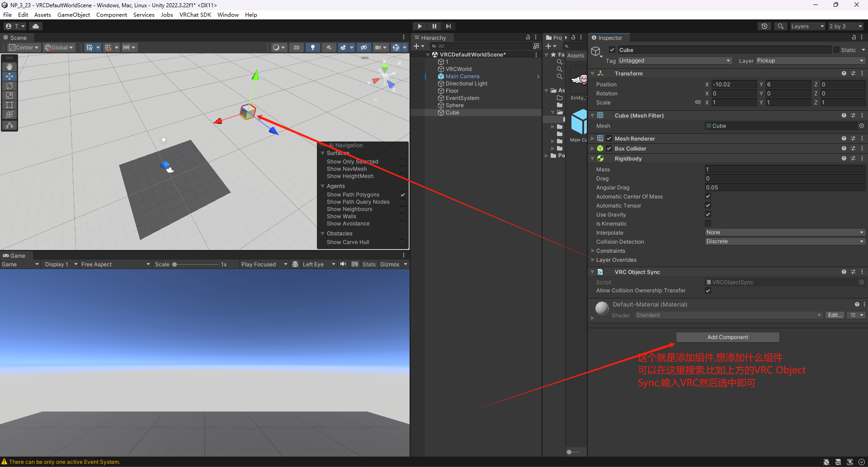Open the Tag dropdown
868x467 pixels.
tap(675, 61)
